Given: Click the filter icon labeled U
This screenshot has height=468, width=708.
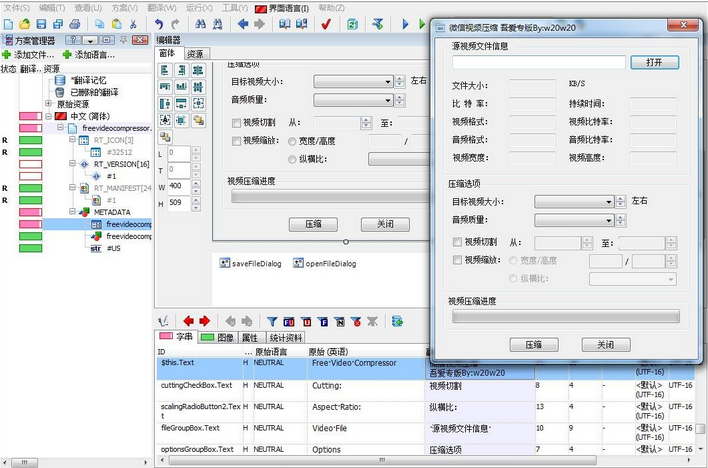Looking at the screenshot, I should [x=306, y=322].
